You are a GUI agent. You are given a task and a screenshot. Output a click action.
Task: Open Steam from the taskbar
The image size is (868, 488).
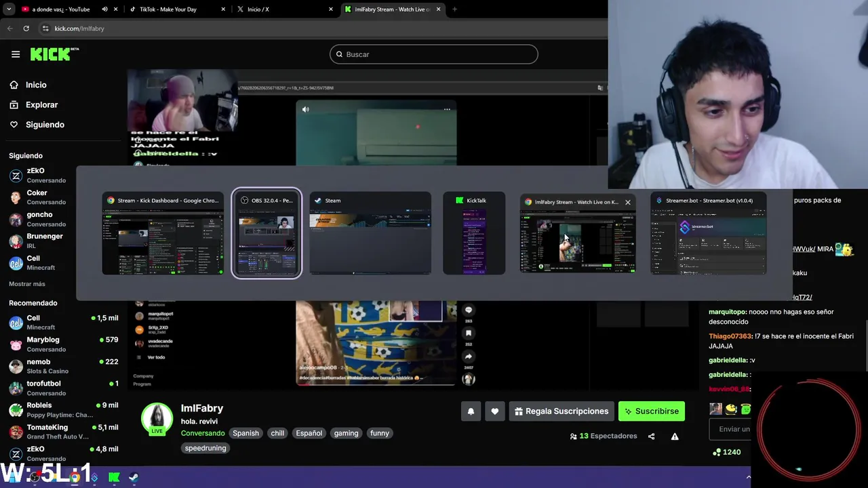click(134, 477)
